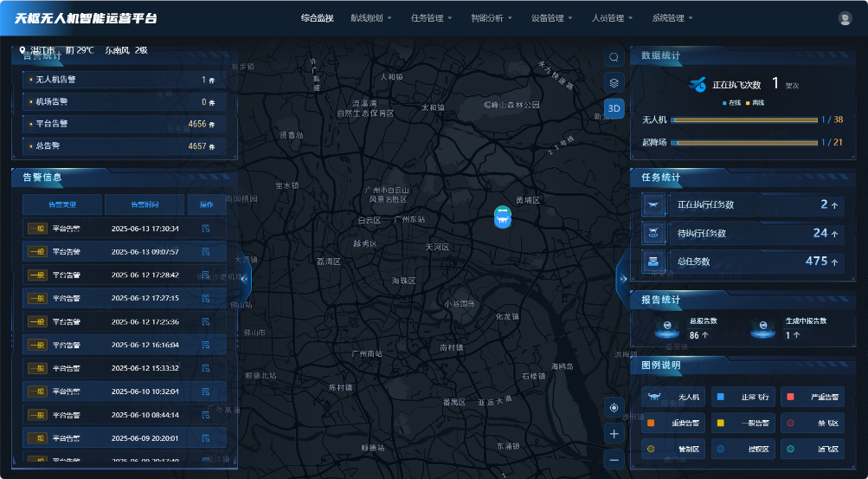Image resolution: width=868 pixels, height=479 pixels.
Task: Click the locate/recenter map icon
Action: [614, 407]
